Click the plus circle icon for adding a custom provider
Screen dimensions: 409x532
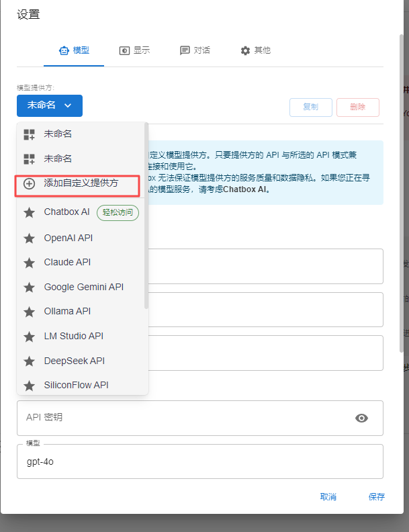point(29,184)
